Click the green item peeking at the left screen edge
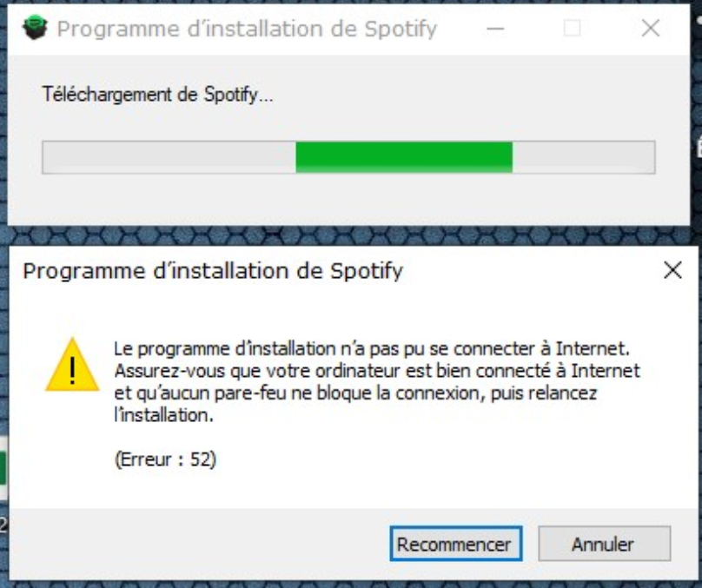The height and width of the screenshot is (588, 702). 3,468
